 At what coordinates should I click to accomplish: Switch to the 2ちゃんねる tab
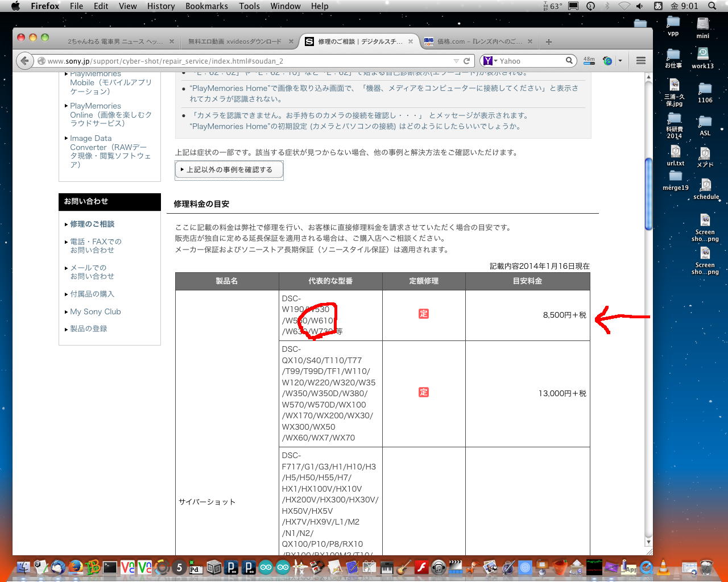120,41
